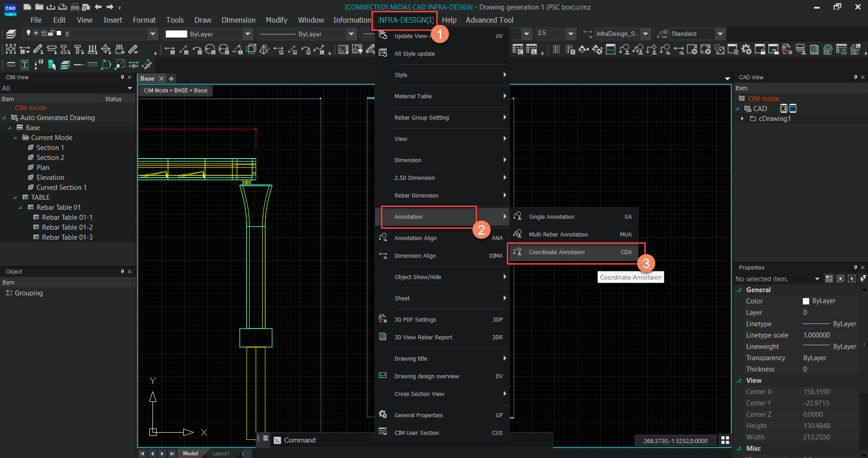Open the No selected item dropdown
The width and height of the screenshot is (868, 458).
pos(817,279)
